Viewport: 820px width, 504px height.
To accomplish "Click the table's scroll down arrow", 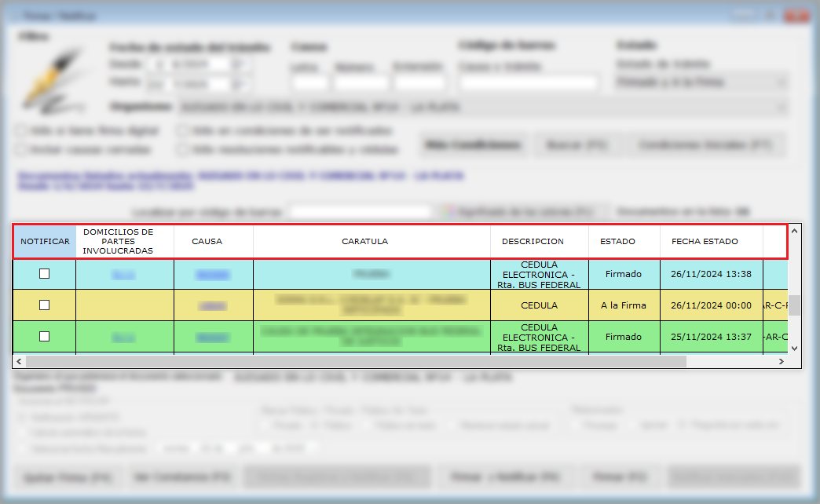I will click(x=794, y=348).
